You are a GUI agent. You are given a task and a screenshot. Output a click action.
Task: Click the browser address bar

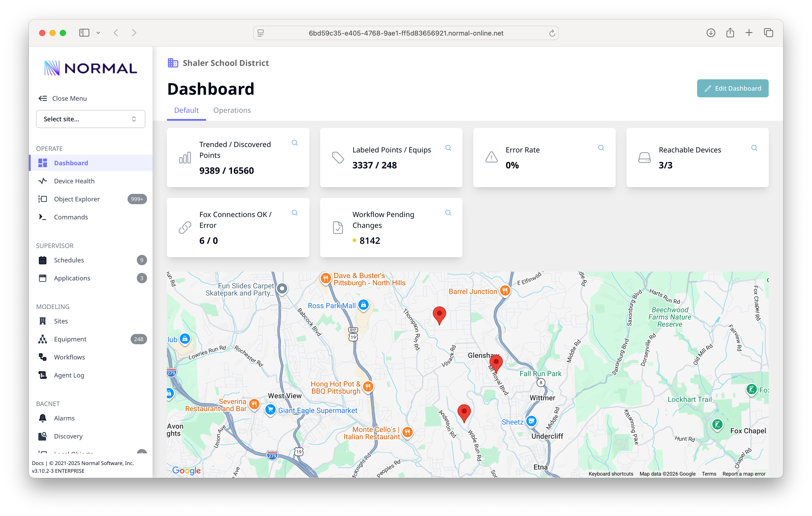point(406,33)
